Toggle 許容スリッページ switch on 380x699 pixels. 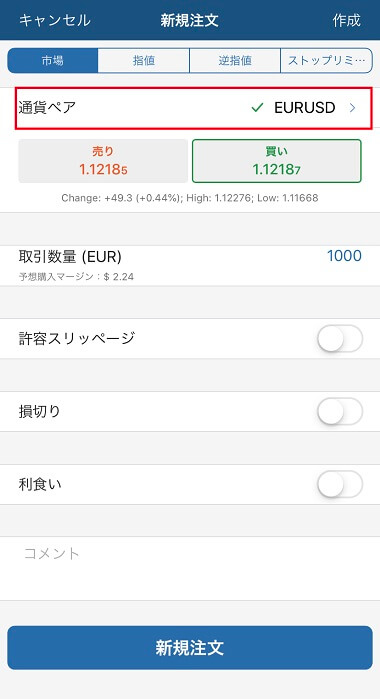coord(340,339)
